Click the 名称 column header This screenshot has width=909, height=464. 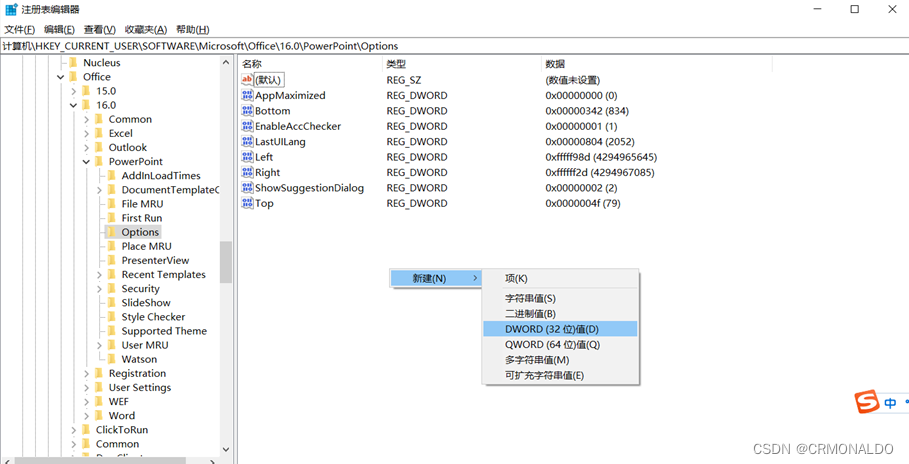pyautogui.click(x=310, y=64)
